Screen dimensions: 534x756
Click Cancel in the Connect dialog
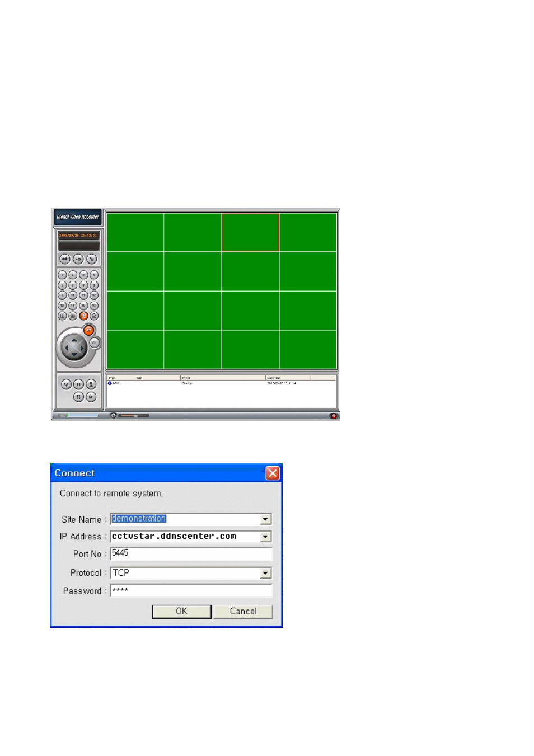click(243, 612)
